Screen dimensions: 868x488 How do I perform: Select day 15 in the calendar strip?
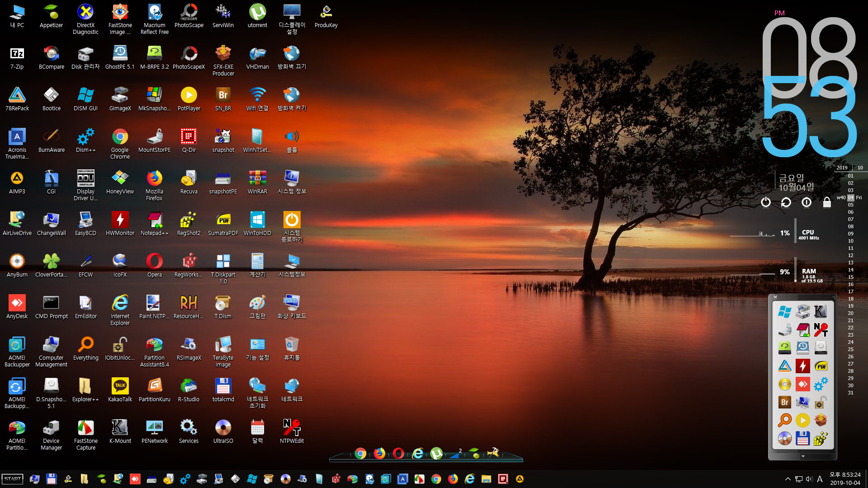click(x=851, y=277)
